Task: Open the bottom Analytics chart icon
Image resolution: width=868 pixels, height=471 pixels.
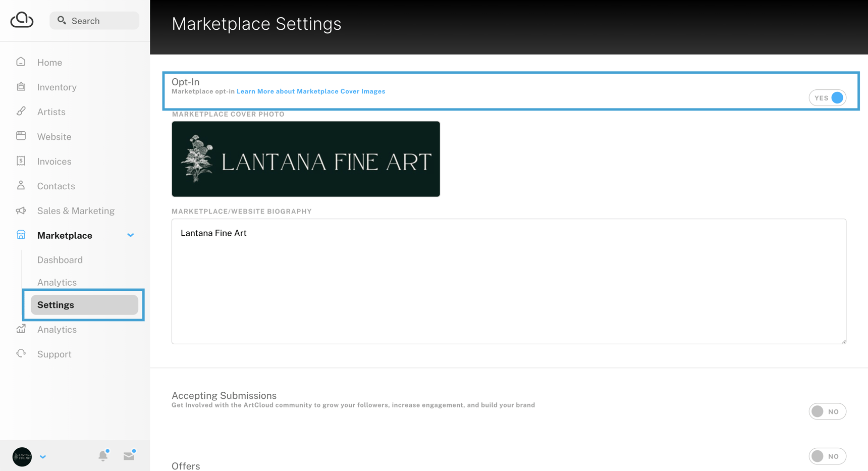Action: point(21,329)
